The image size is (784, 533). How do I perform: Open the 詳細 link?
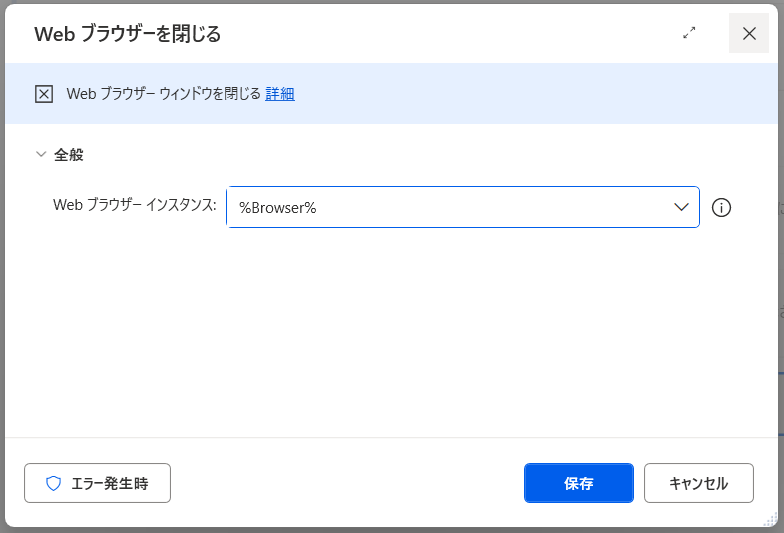[280, 94]
